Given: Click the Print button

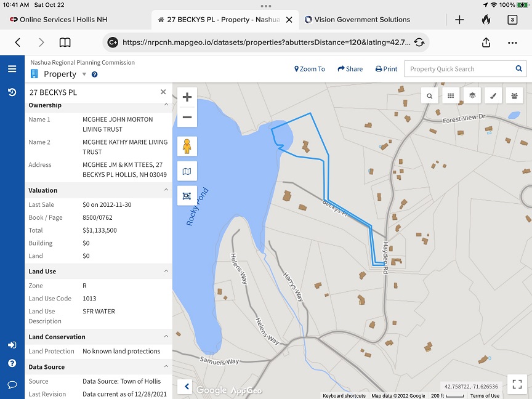Looking at the screenshot, I should point(386,69).
